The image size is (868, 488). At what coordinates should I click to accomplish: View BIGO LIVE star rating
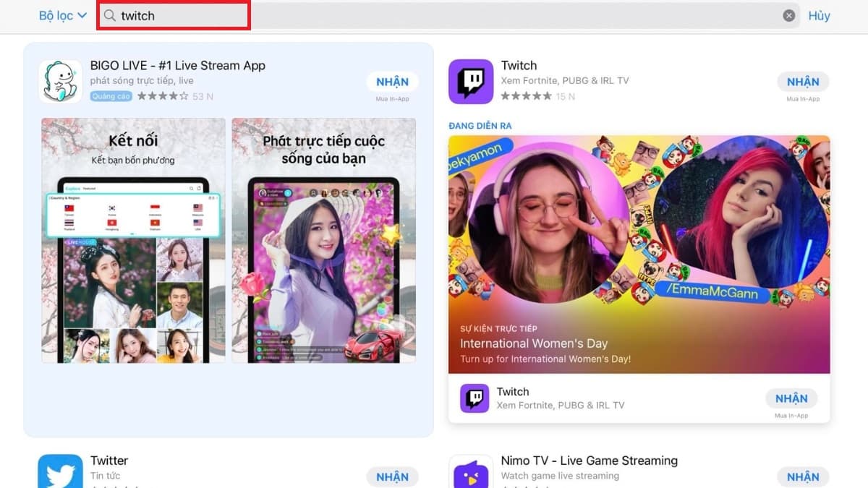coord(163,96)
